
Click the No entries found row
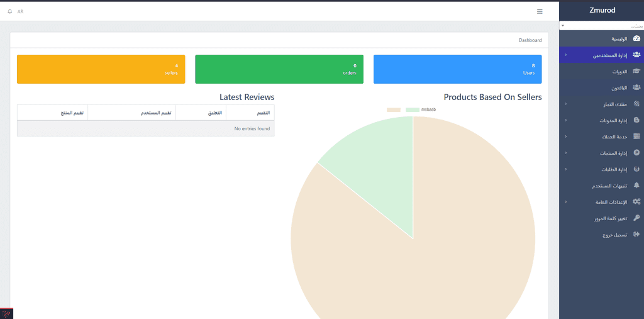pyautogui.click(x=146, y=128)
